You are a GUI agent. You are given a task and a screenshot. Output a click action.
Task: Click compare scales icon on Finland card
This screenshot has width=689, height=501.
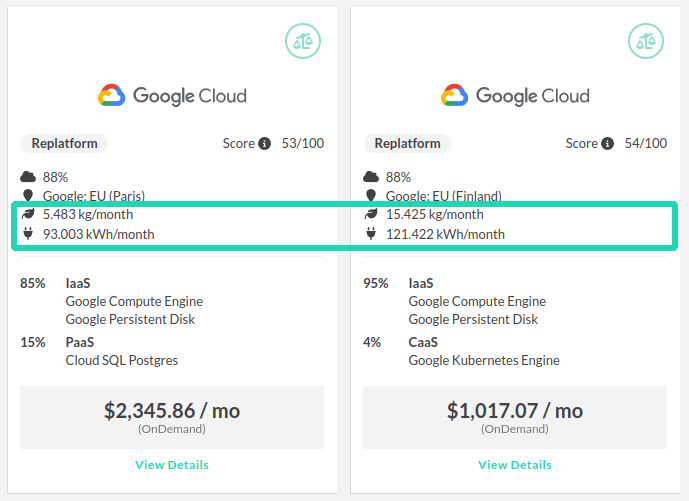pos(645,41)
